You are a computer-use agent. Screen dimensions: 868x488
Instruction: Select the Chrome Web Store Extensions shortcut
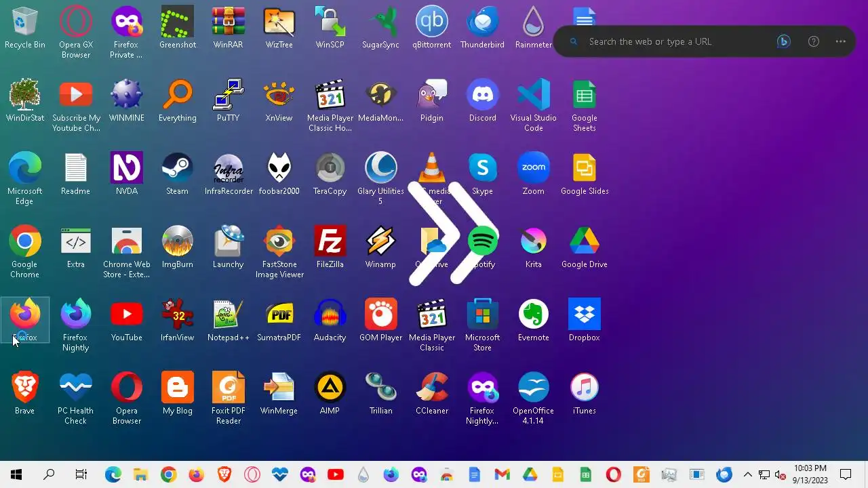126,252
